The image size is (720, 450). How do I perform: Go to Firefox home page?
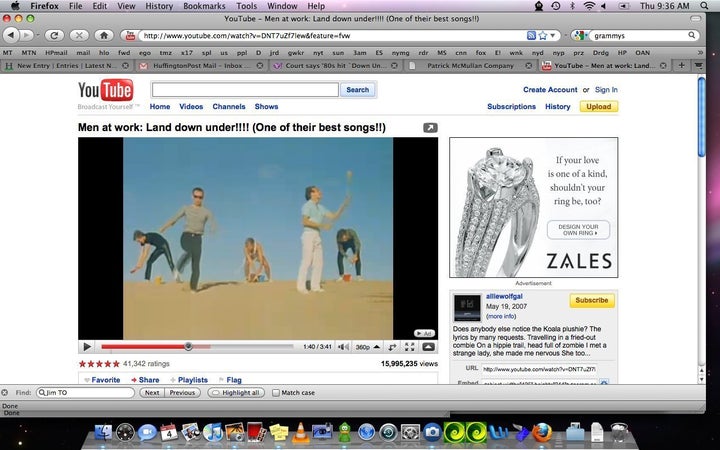(104, 35)
